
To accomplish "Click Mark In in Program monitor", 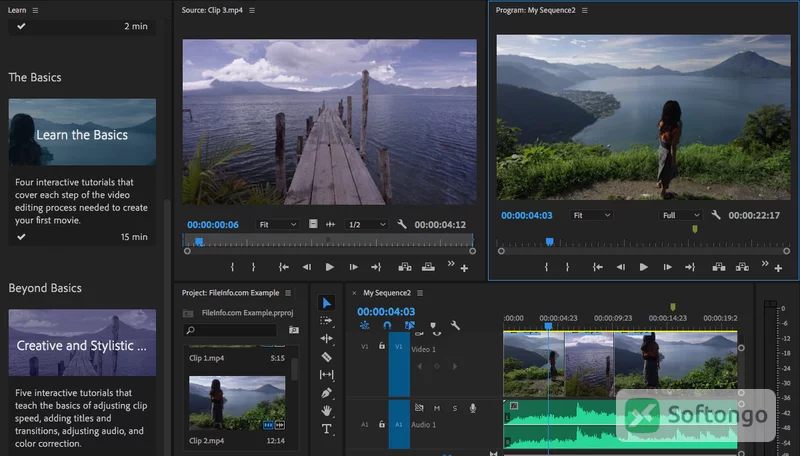I will point(546,267).
